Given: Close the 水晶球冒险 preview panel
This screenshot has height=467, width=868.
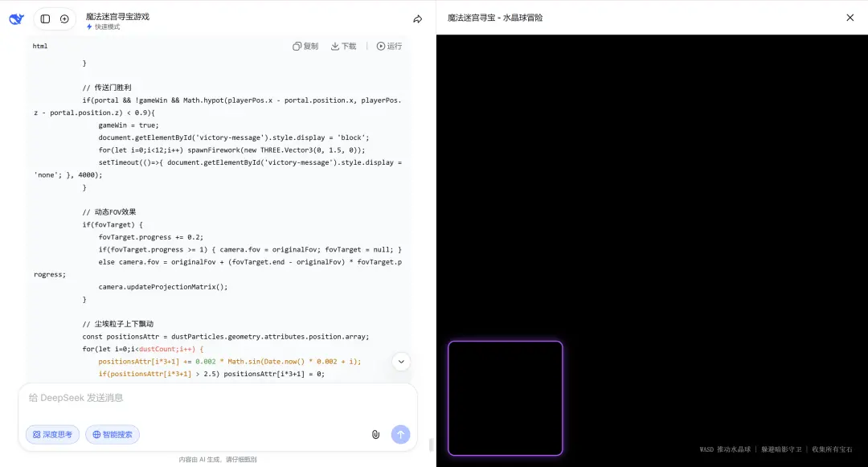Looking at the screenshot, I should 850,17.
